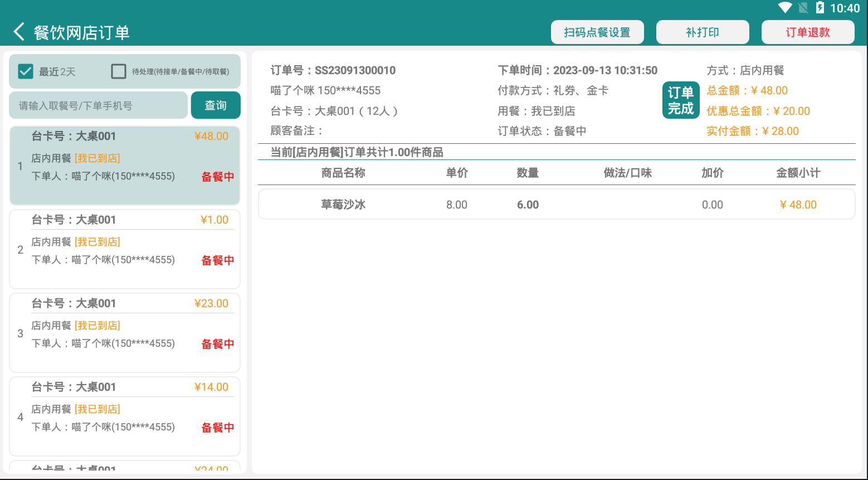The height and width of the screenshot is (480, 868).
Task: Select the second order priced ¥1.00
Action: click(x=125, y=249)
